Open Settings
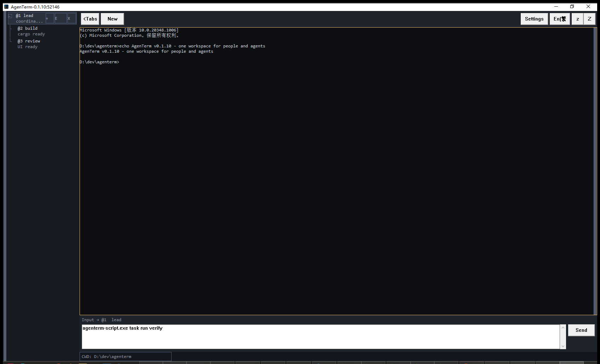The height and width of the screenshot is (364, 600). tap(534, 19)
